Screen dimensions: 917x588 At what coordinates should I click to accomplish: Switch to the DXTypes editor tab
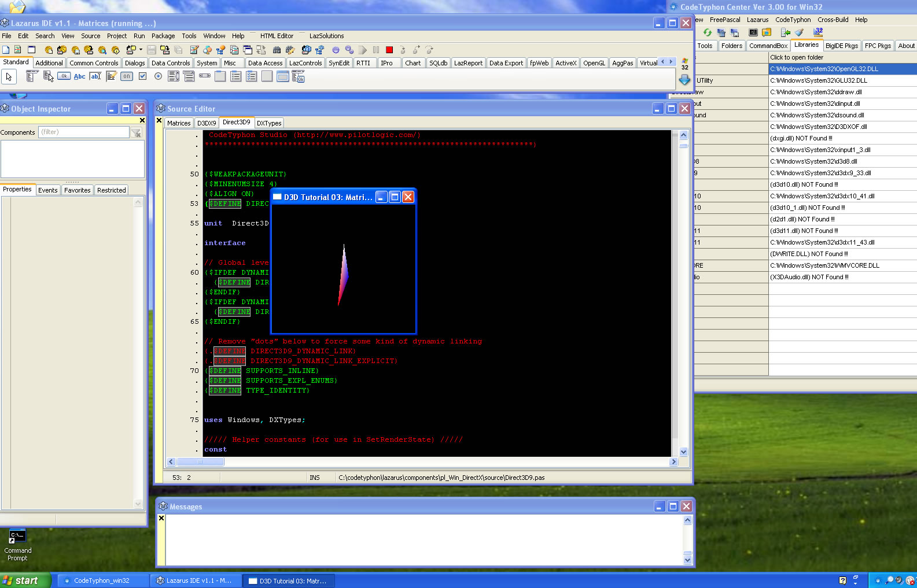[269, 123]
